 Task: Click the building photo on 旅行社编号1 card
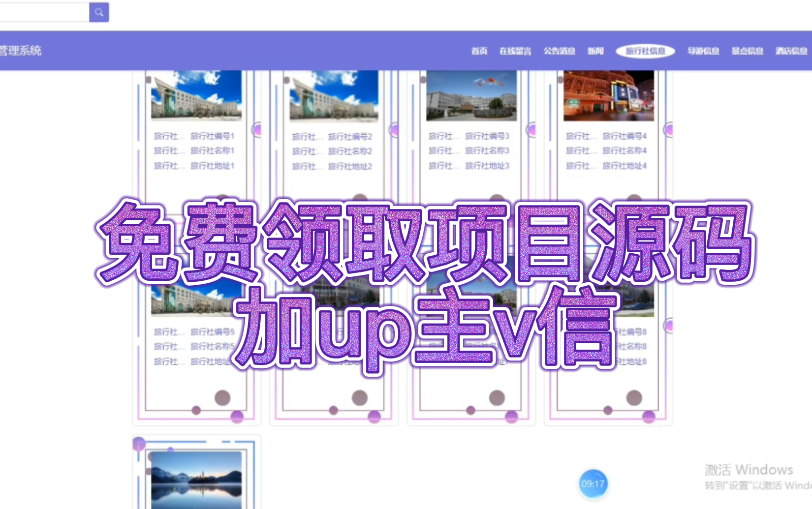click(196, 96)
